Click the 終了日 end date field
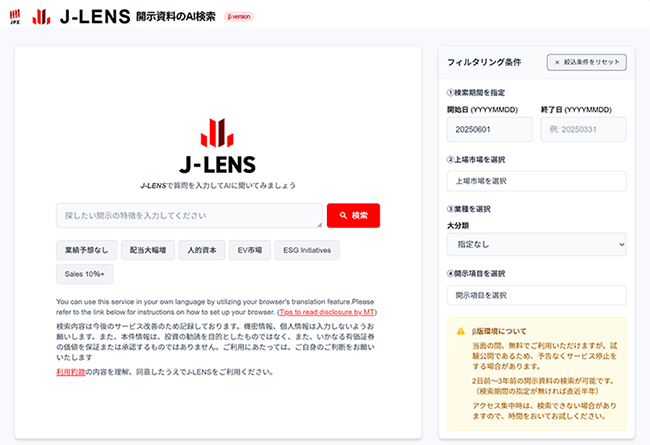 click(x=584, y=129)
